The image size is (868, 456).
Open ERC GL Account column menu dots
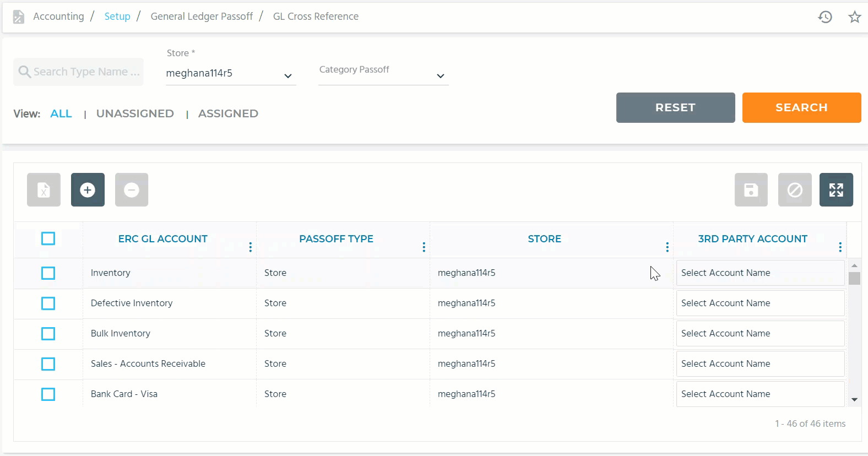(251, 247)
